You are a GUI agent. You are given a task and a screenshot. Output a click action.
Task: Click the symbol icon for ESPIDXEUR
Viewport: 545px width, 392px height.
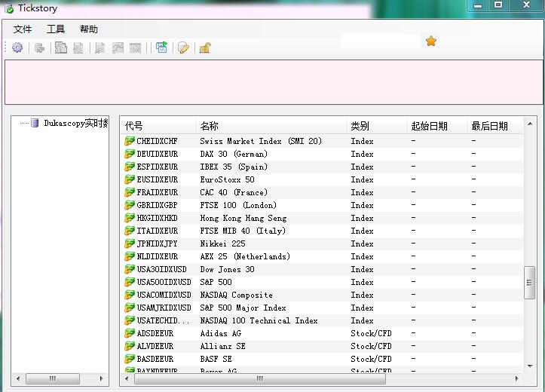(x=130, y=167)
